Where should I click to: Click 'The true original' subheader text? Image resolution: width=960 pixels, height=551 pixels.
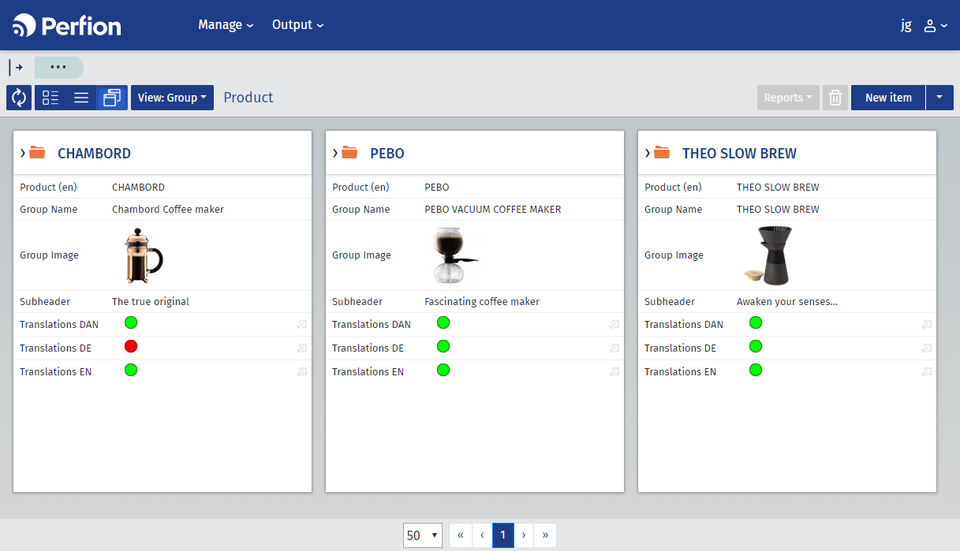click(x=151, y=302)
